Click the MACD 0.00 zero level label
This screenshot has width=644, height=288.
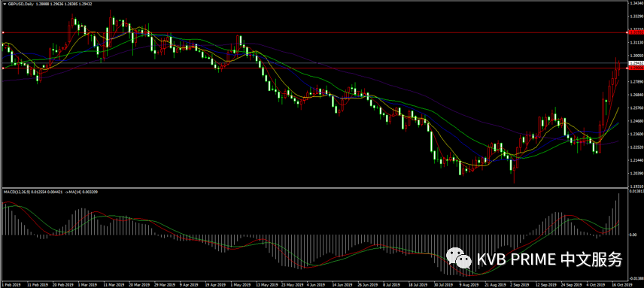click(x=633, y=235)
